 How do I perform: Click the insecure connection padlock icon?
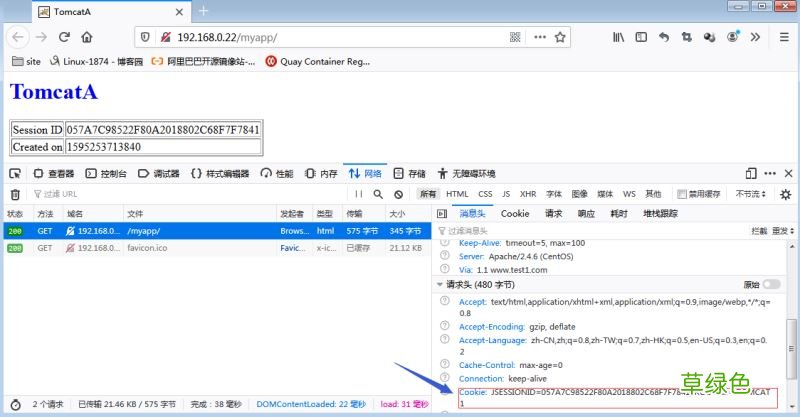165,37
